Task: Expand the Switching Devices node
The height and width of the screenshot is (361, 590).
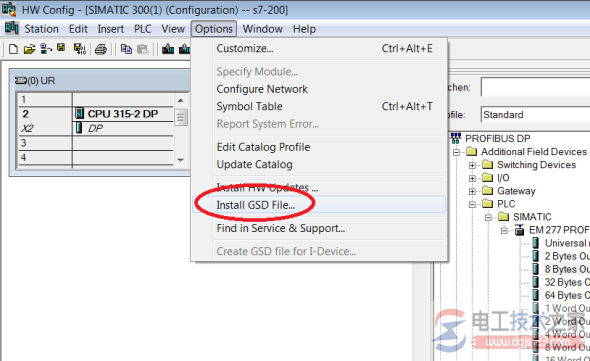Action: click(472, 165)
